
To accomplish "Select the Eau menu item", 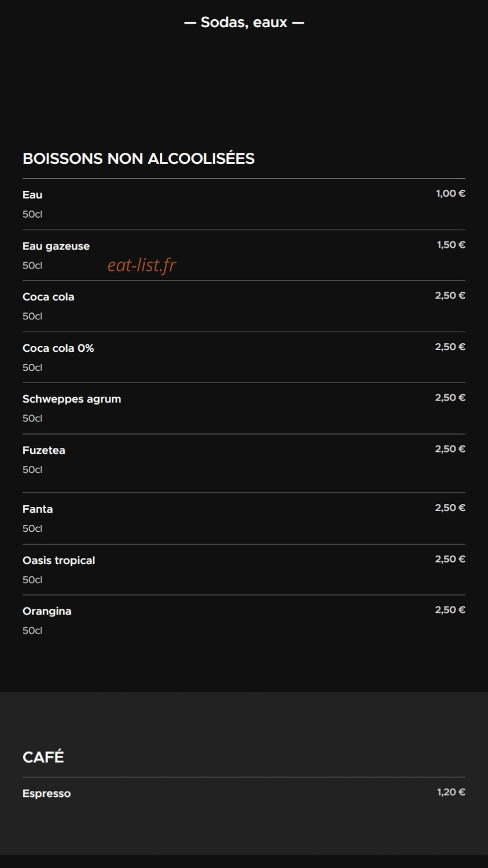I will click(x=244, y=204).
